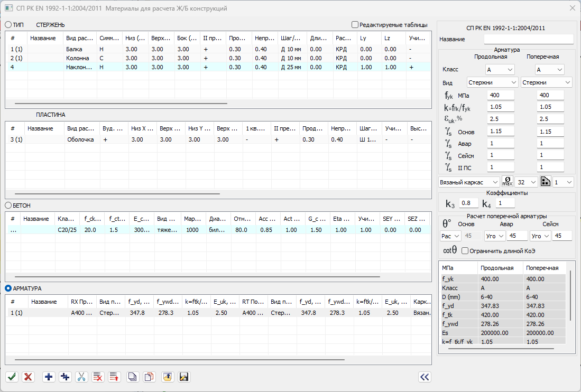
Task: Click the Название column header in СТЕРЖЕНЬ table
Action: 43,38
